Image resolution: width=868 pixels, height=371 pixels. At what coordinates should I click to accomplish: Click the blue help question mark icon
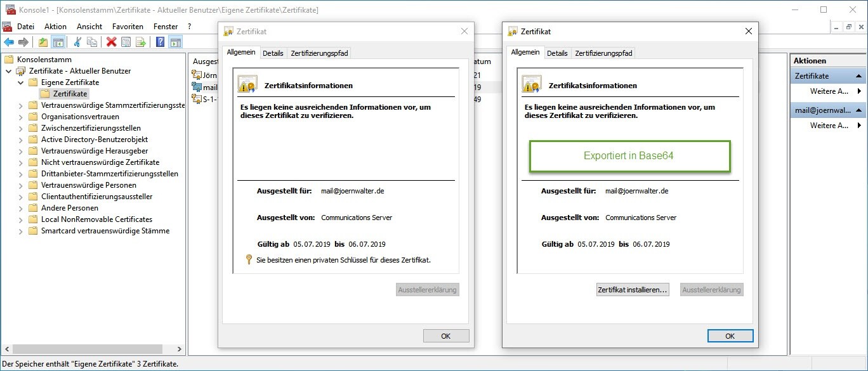tap(160, 42)
